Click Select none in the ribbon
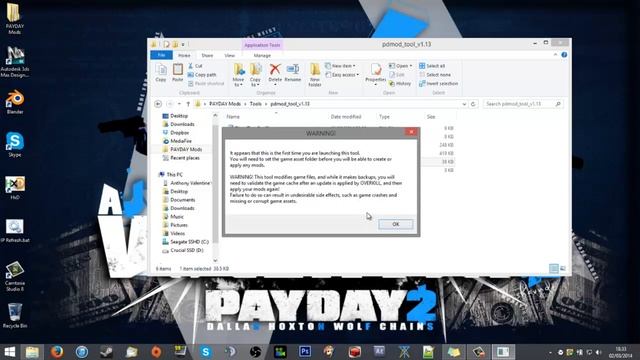 [435, 75]
